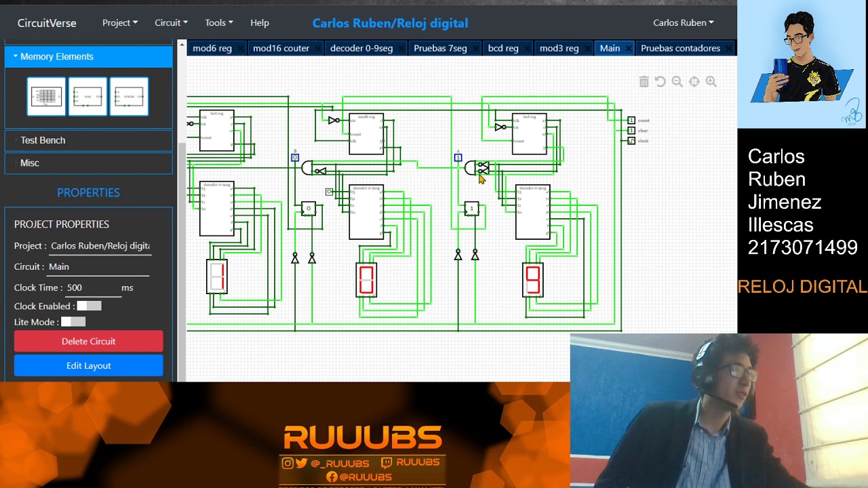Close the mod3 reg tab
This screenshot has width=868, height=488.
click(x=587, y=48)
